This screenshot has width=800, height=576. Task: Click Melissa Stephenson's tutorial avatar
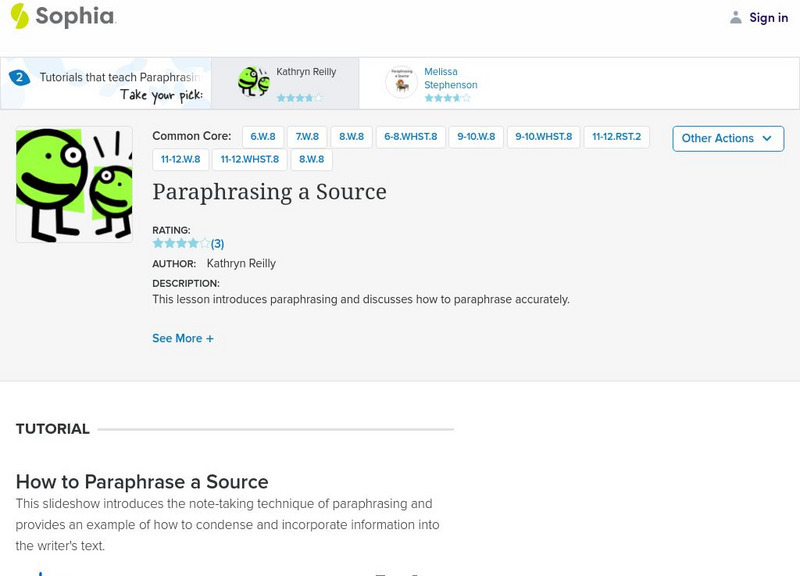click(402, 83)
